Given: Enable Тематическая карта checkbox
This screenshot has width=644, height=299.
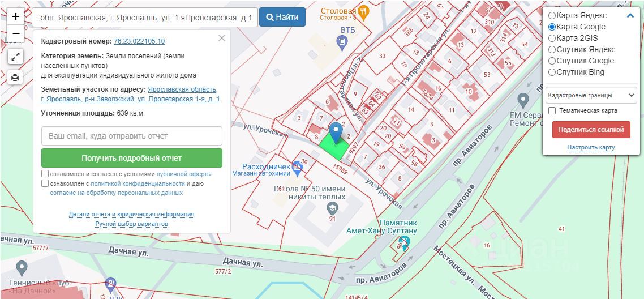Looking at the screenshot, I should click(x=552, y=110).
